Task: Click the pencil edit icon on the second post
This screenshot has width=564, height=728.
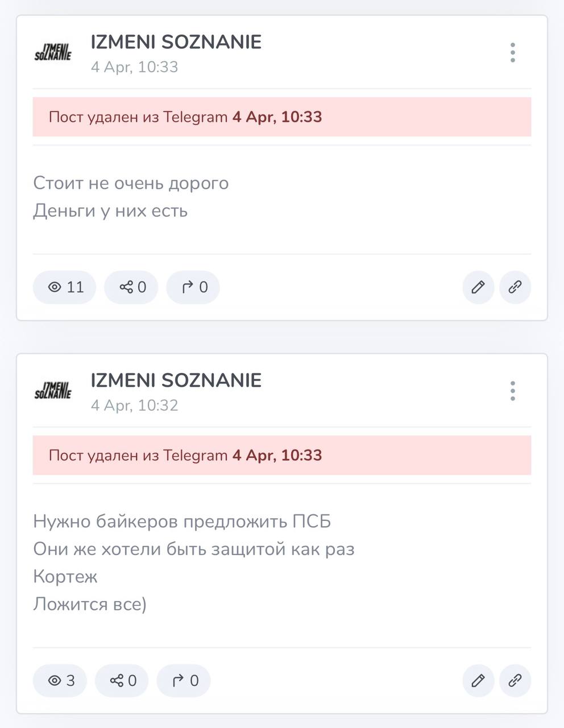Action: (478, 680)
